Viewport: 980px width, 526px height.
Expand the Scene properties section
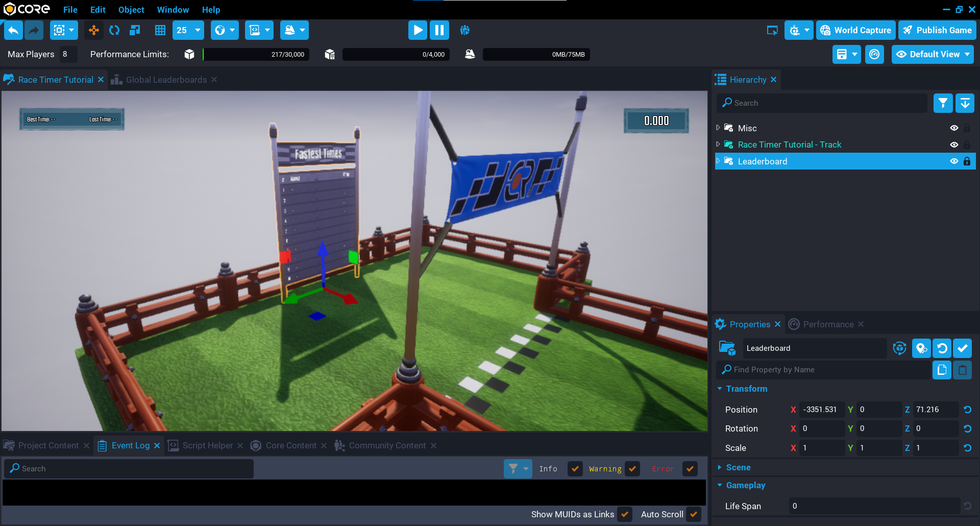720,467
